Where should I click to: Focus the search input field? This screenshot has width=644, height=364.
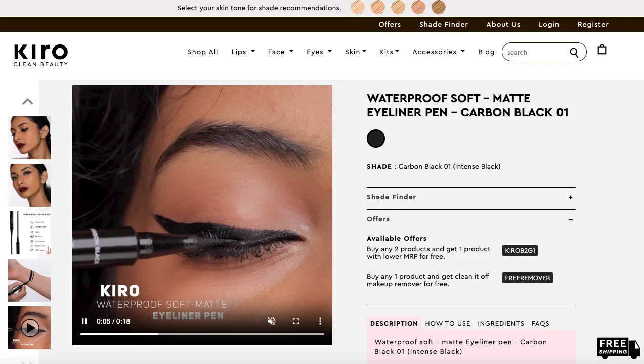[536, 52]
